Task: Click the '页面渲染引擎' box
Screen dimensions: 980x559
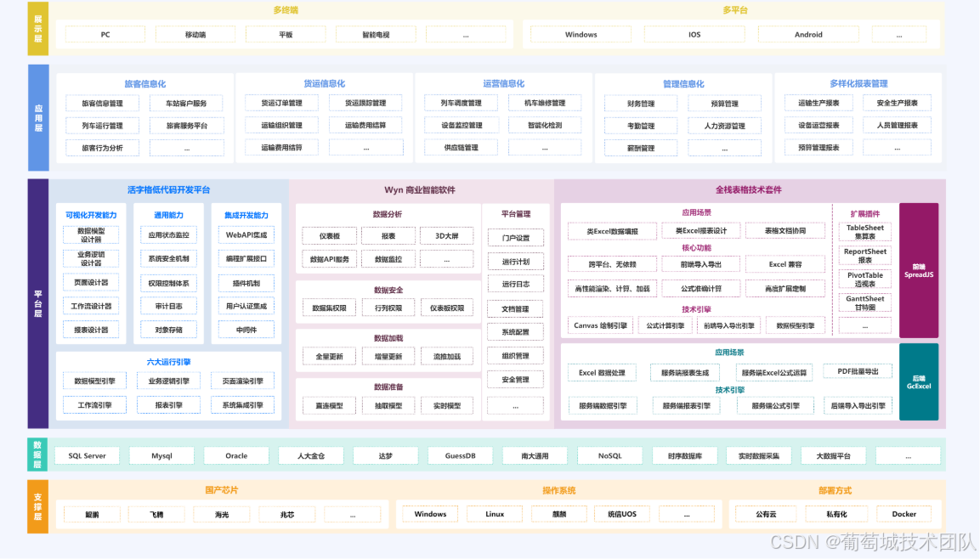Action: [242, 381]
